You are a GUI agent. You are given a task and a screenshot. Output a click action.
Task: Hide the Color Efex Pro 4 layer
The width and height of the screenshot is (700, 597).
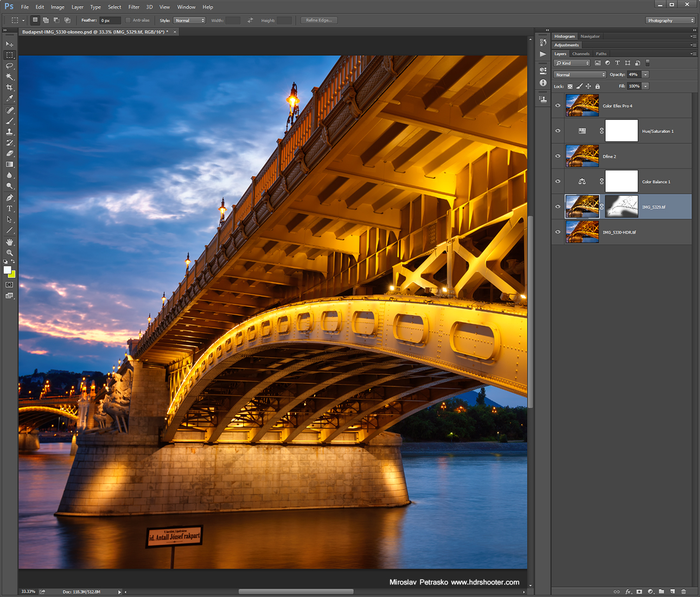[557, 105]
